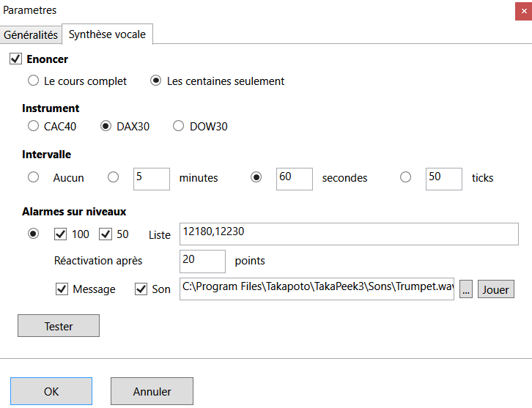Toggle the 50 level alarm checkbox
The image size is (532, 408).
coord(105,234)
